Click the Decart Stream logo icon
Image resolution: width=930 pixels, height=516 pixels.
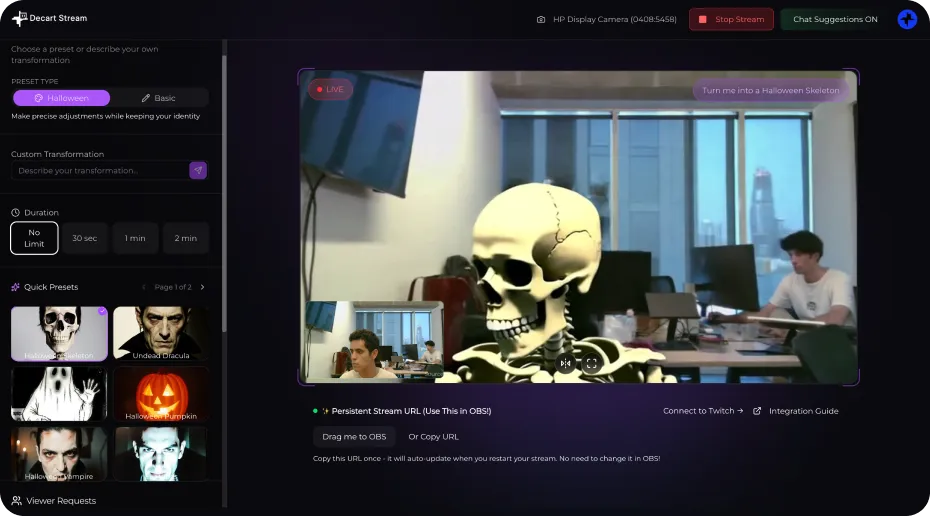point(20,18)
